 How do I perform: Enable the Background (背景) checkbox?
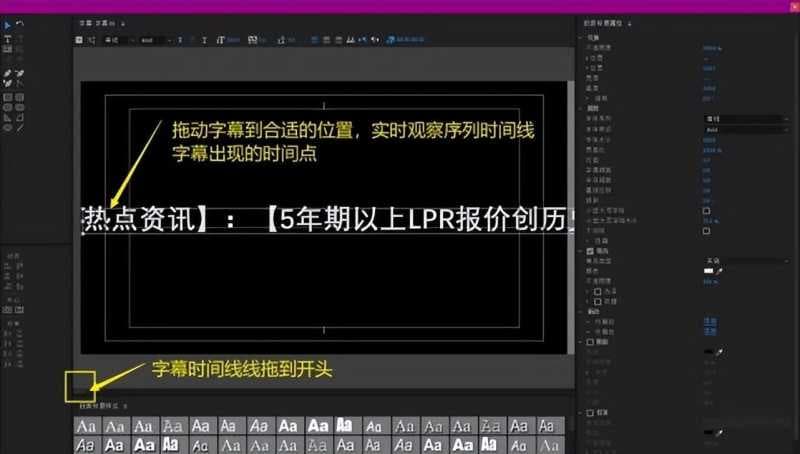click(x=590, y=413)
